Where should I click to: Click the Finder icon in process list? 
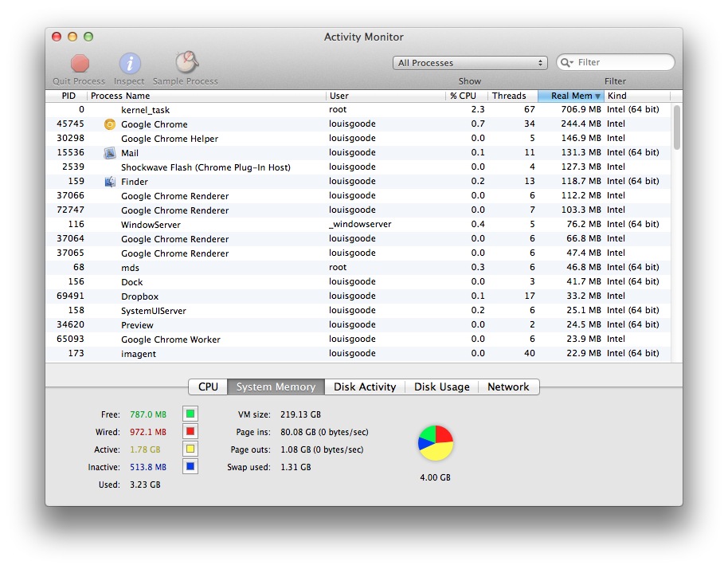[110, 182]
